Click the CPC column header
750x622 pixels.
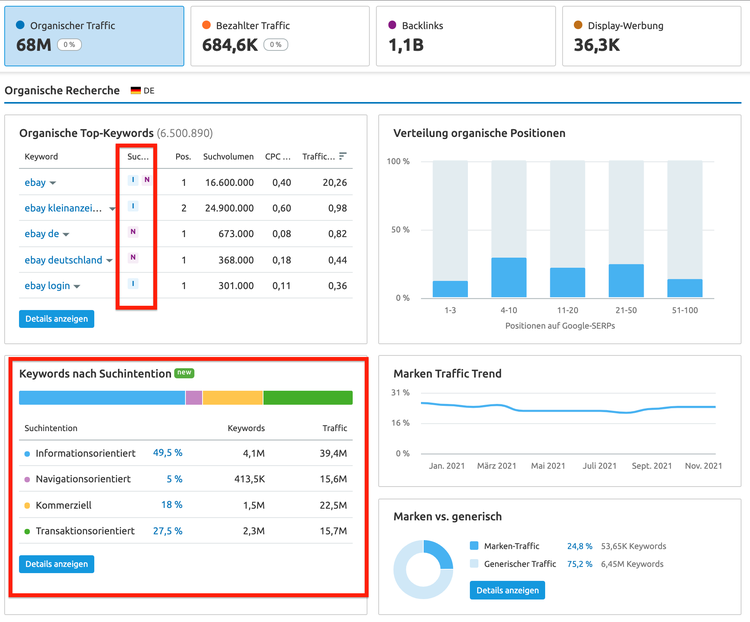(x=278, y=156)
